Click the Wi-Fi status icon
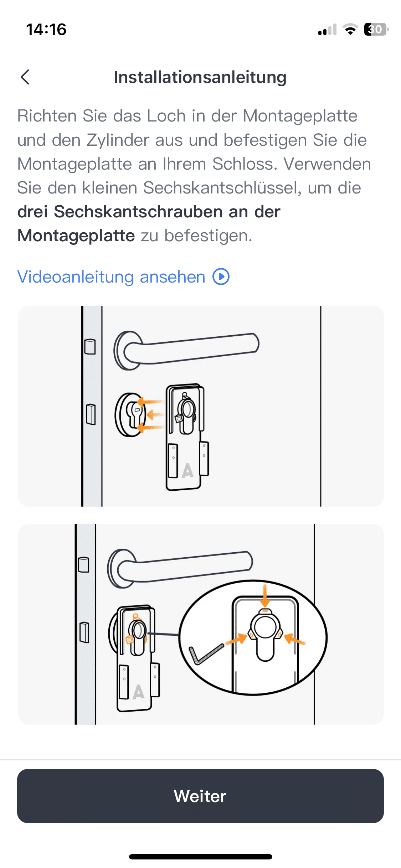Viewport: 401px width, 868px height. [350, 29]
